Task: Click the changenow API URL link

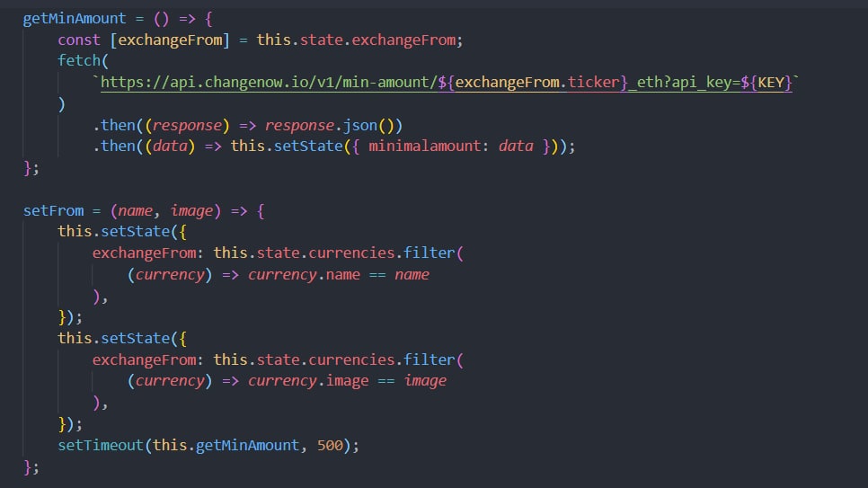Action: tap(447, 83)
